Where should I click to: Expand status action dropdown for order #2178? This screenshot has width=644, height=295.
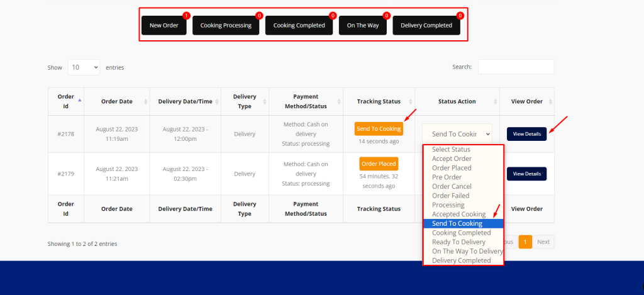[457, 134]
